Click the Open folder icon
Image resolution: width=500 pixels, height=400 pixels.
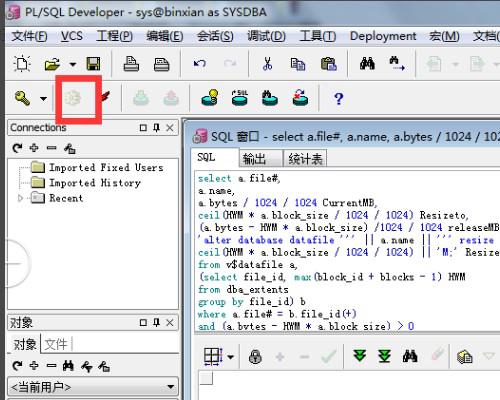coord(52,64)
